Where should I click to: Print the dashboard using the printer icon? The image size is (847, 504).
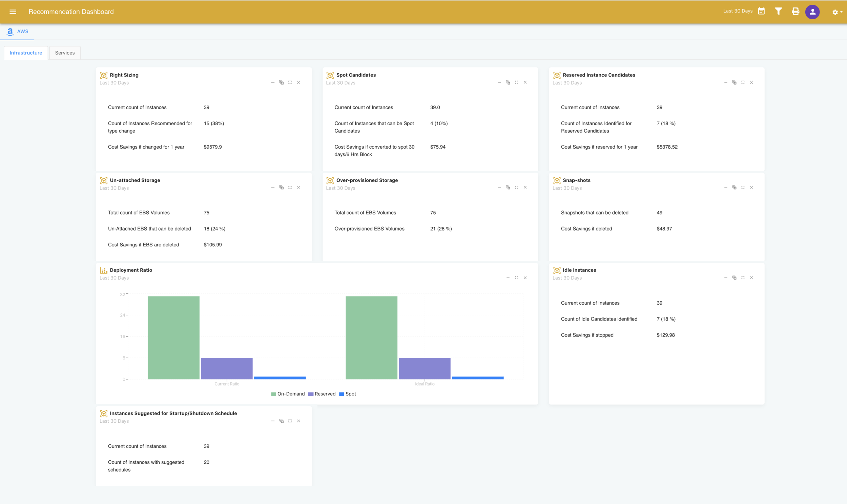click(796, 11)
